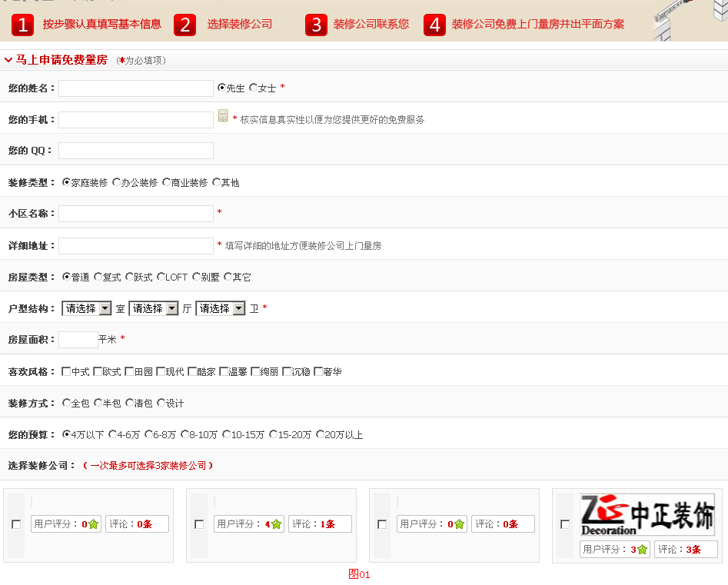Click inside the 小区名称 input field
The height and width of the screenshot is (585, 728).
point(135,213)
